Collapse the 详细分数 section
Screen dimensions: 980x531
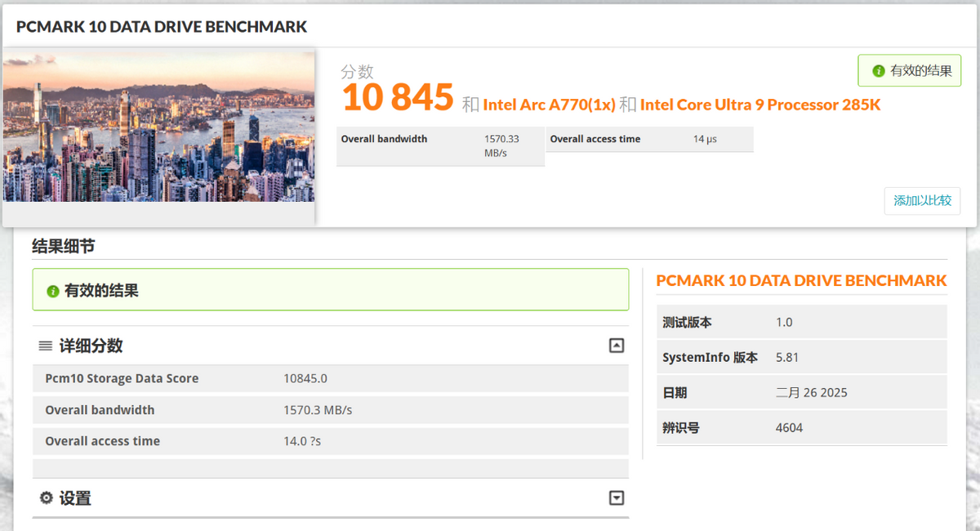[x=617, y=346]
